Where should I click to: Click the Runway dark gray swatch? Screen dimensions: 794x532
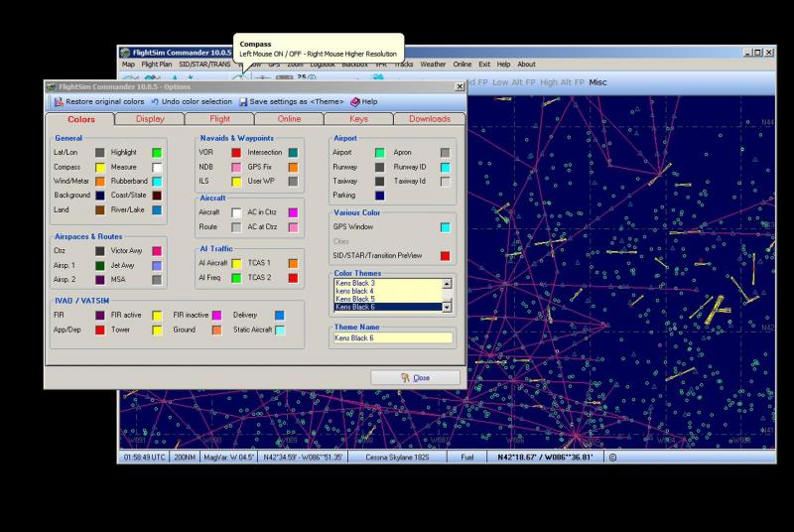[x=379, y=167]
